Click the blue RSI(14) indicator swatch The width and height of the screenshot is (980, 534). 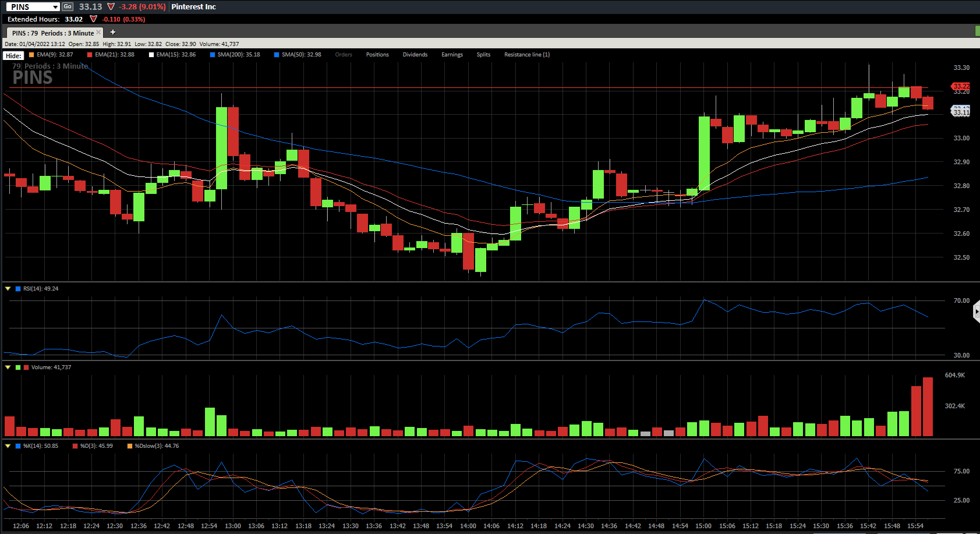tap(18, 289)
